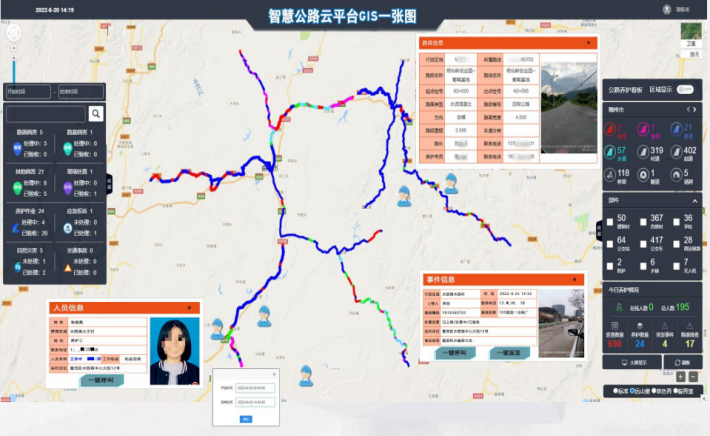
Task: Click the worker marker near the road info popup
Action: (451, 183)
